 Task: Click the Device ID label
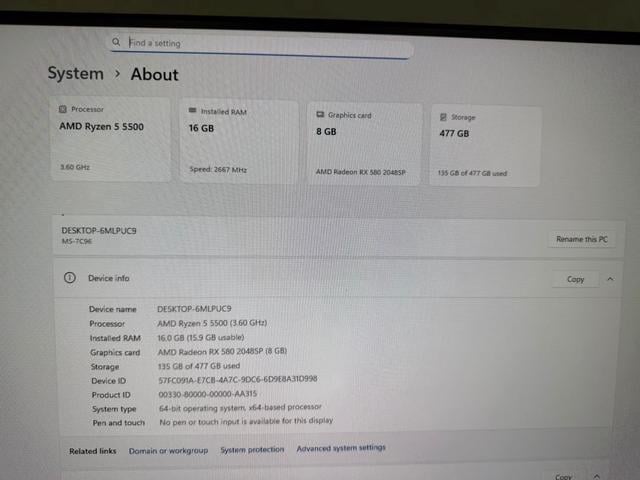pos(108,381)
